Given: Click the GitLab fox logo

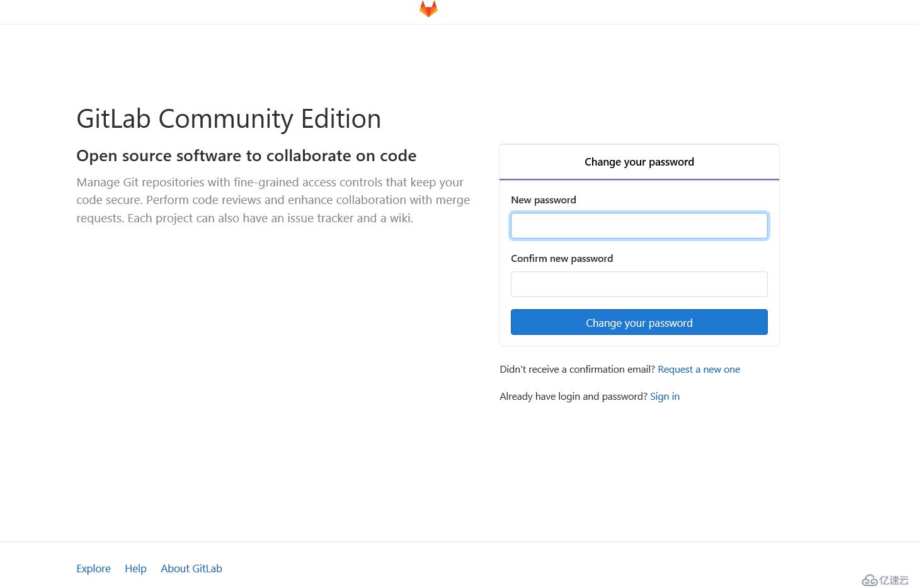Looking at the screenshot, I should pos(428,9).
